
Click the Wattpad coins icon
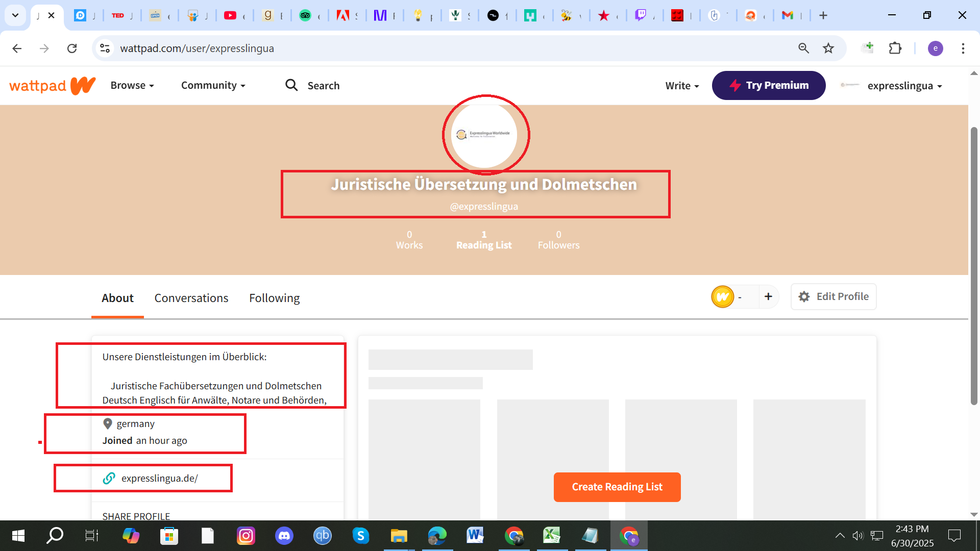point(723,297)
